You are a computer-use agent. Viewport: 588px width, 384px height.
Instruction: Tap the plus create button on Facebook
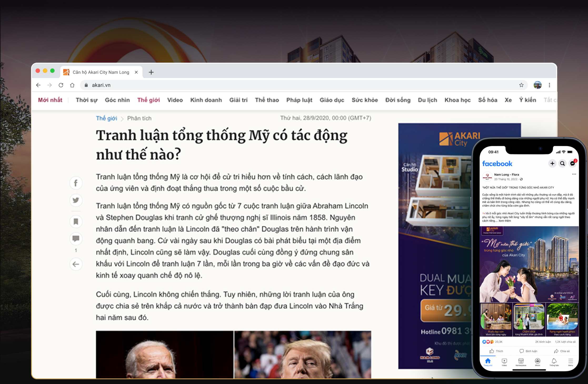click(552, 164)
